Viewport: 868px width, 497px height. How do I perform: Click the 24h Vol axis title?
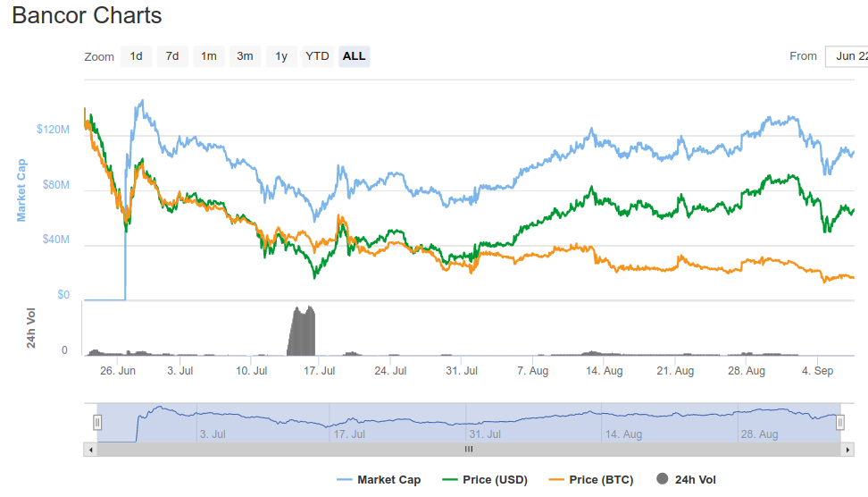(31, 328)
